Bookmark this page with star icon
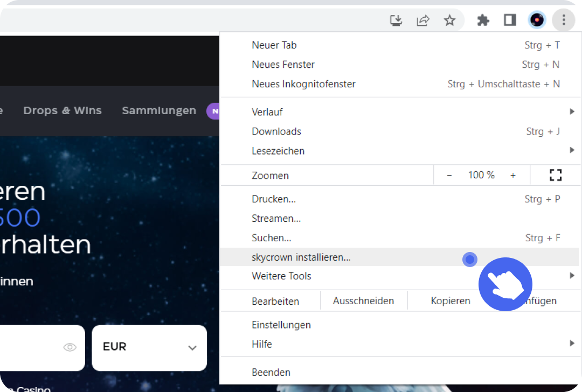The height and width of the screenshot is (392, 582). click(x=449, y=20)
